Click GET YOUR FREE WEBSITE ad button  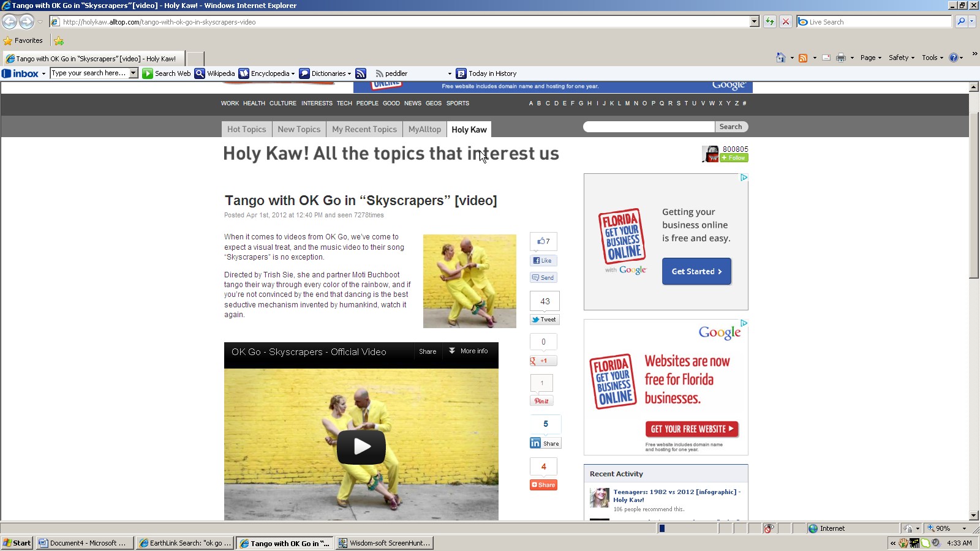[x=692, y=429]
